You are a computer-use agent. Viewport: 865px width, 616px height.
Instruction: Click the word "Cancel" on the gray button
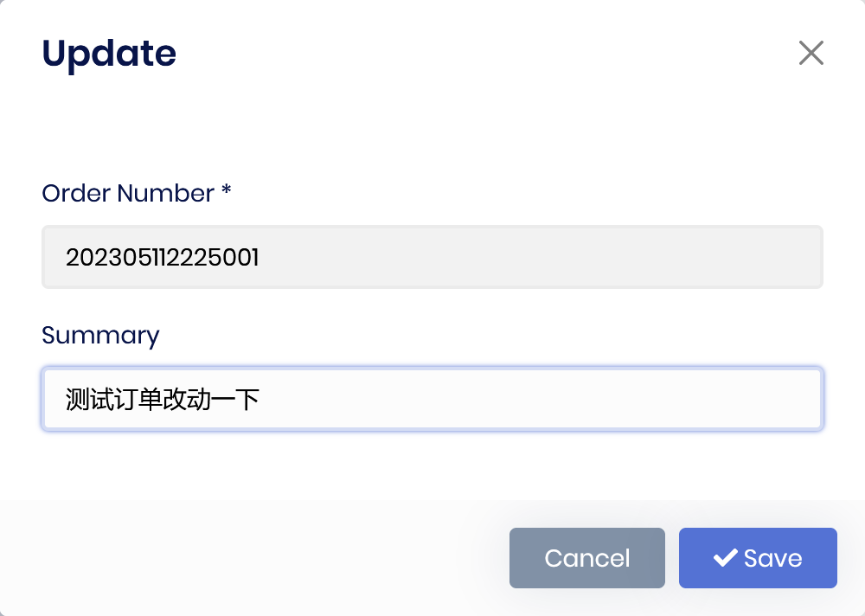point(586,558)
